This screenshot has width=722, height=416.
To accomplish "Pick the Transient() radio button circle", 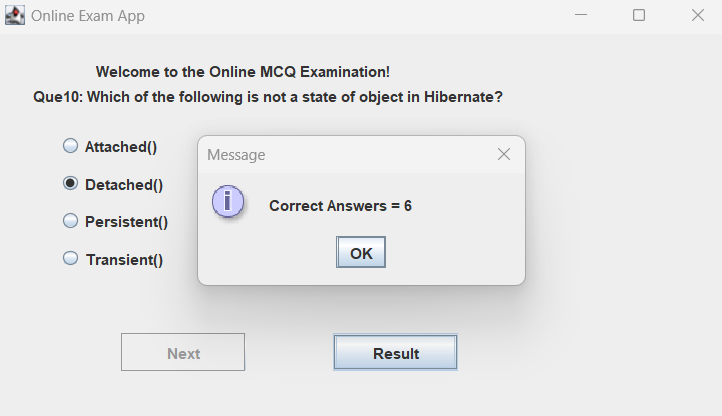I will tap(70, 259).
